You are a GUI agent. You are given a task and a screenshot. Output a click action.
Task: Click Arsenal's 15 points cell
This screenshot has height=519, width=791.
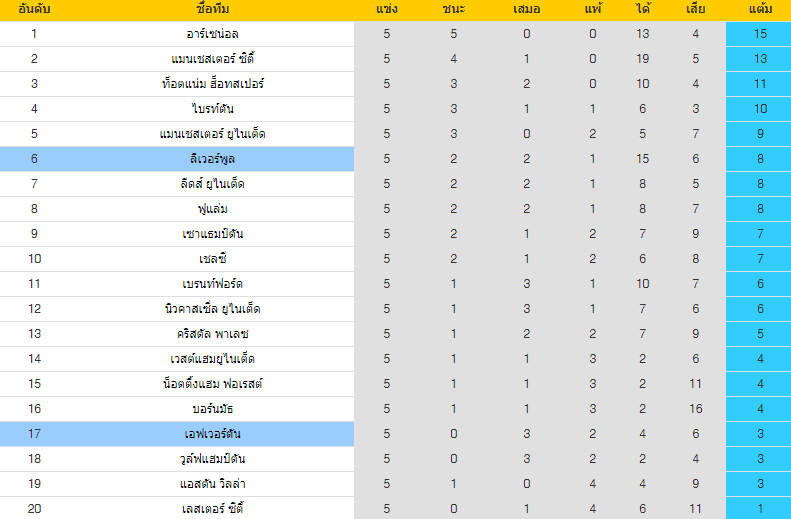click(758, 34)
